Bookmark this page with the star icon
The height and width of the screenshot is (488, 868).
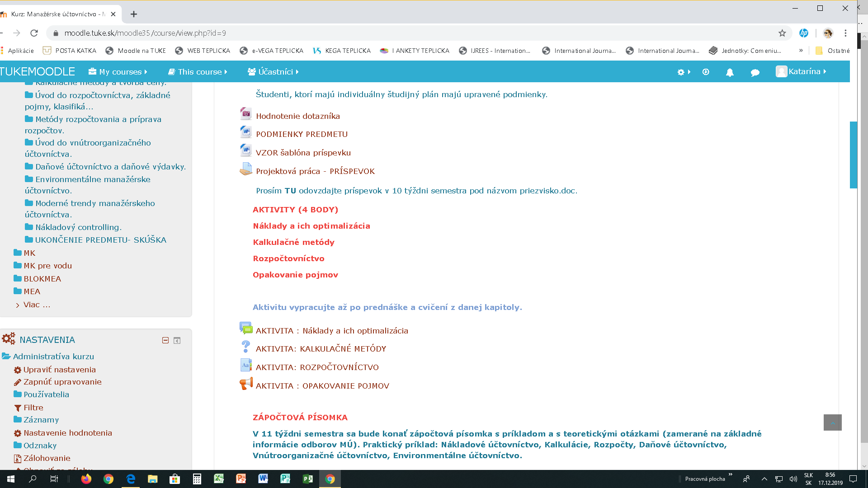[782, 33]
